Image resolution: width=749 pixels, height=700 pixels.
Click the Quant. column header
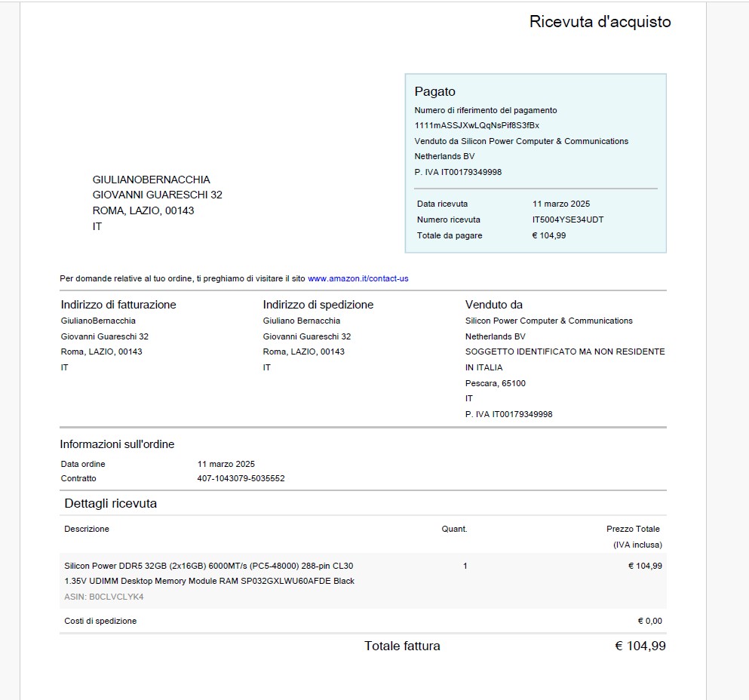coord(454,529)
